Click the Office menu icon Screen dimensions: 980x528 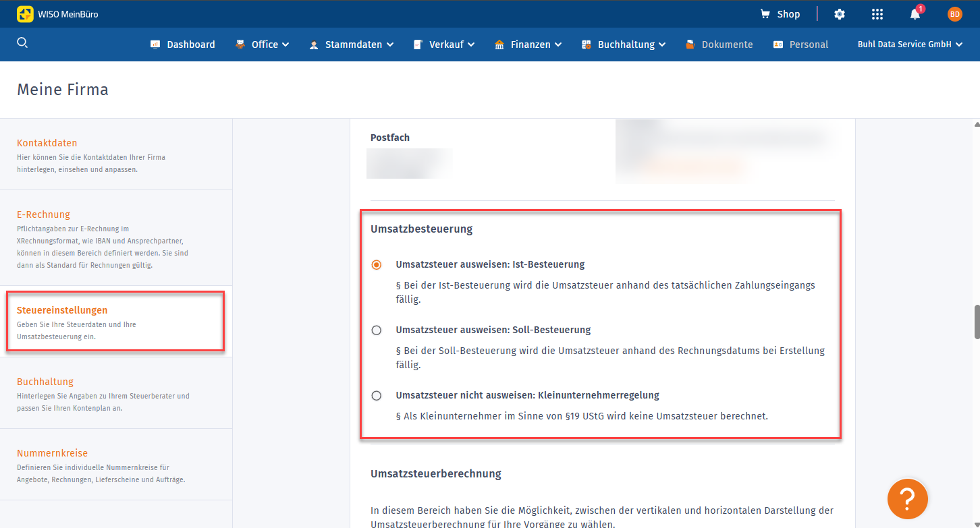point(240,45)
